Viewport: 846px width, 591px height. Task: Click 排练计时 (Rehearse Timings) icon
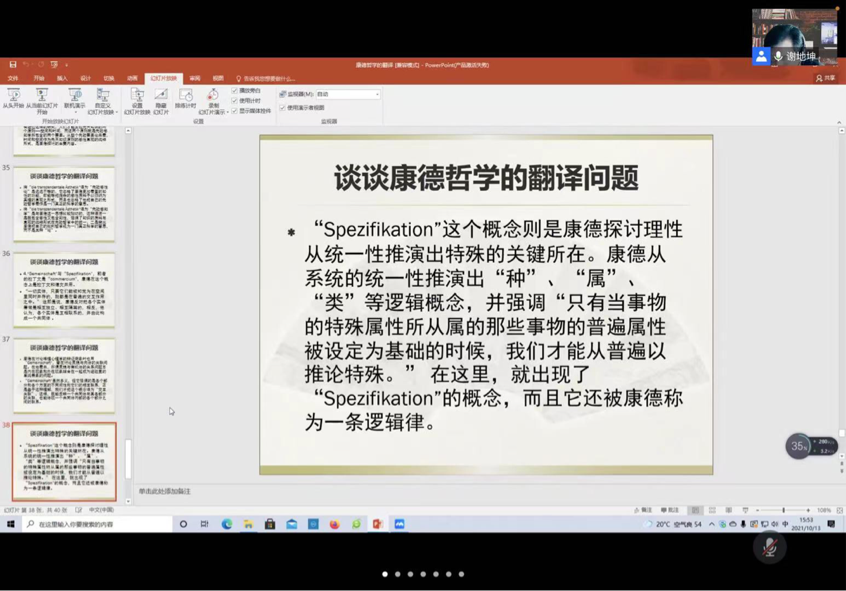point(185,98)
